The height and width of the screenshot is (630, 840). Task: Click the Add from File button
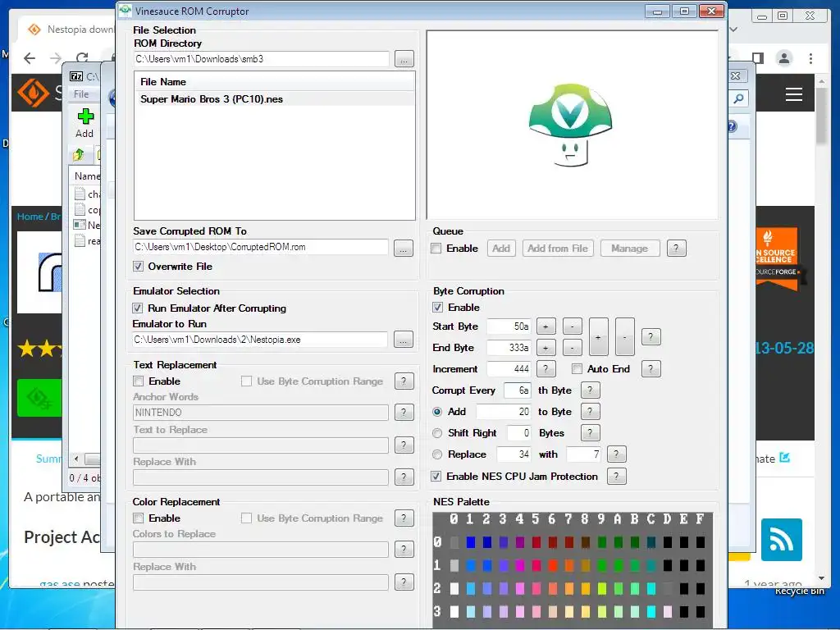pos(558,248)
